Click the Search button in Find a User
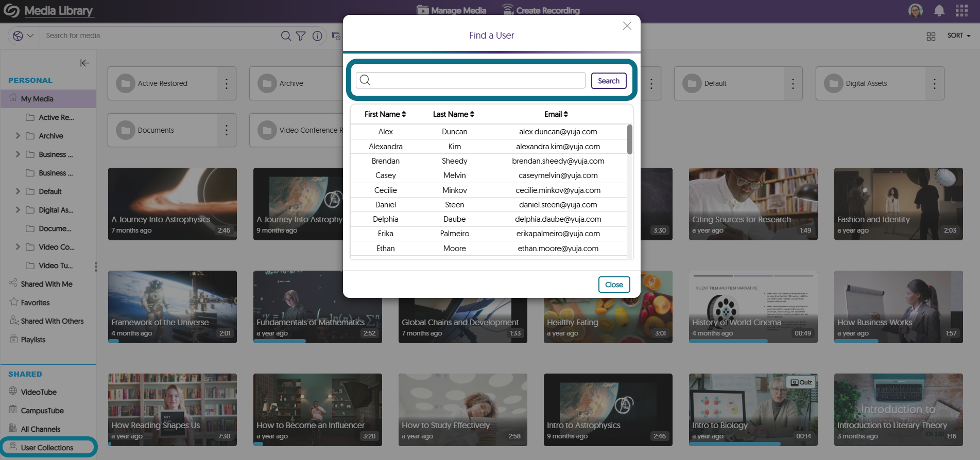980x460 pixels. pos(609,81)
